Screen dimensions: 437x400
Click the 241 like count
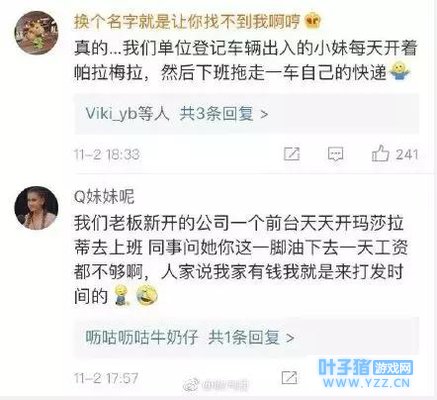pyautogui.click(x=407, y=154)
